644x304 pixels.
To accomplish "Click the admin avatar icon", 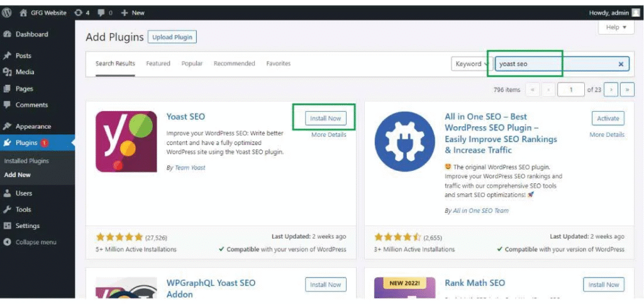I will pyautogui.click(x=635, y=13).
